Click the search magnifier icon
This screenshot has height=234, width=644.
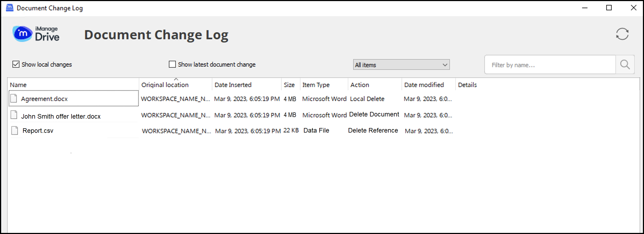pos(625,65)
